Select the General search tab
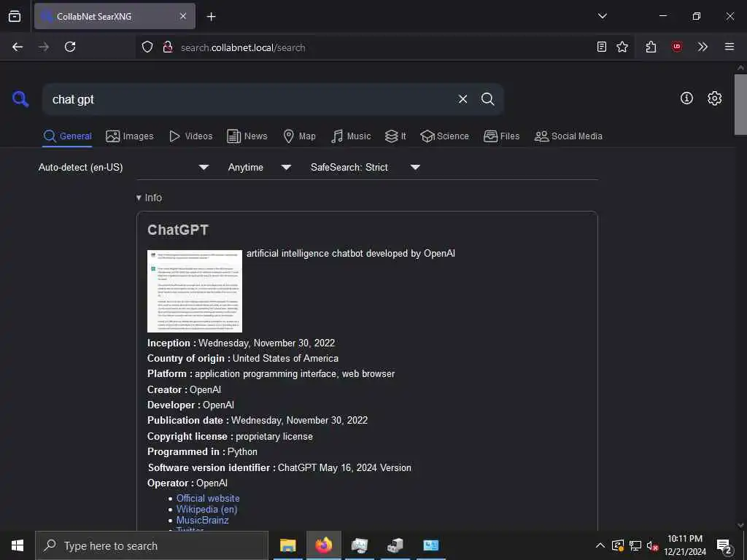Viewport: 747px width, 560px height. click(67, 136)
